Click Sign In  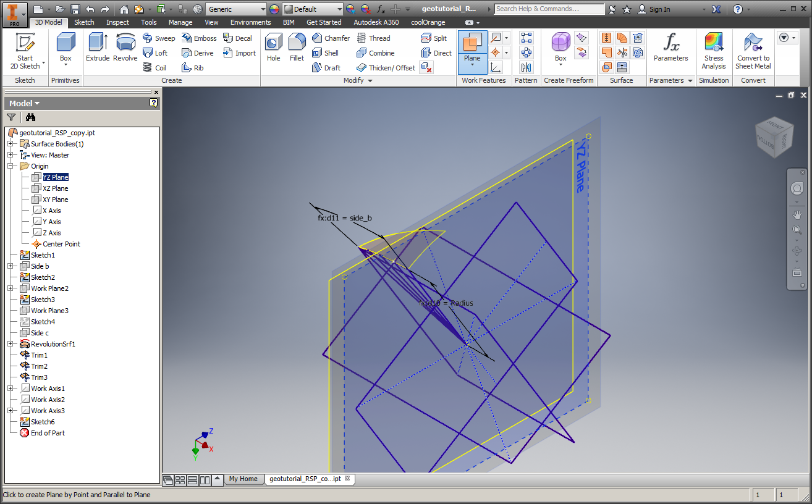[654, 9]
